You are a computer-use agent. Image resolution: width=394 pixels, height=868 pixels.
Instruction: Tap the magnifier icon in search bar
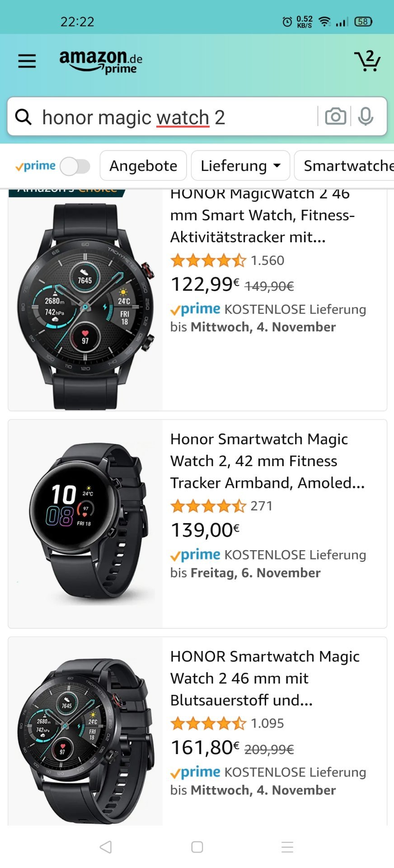(x=23, y=117)
